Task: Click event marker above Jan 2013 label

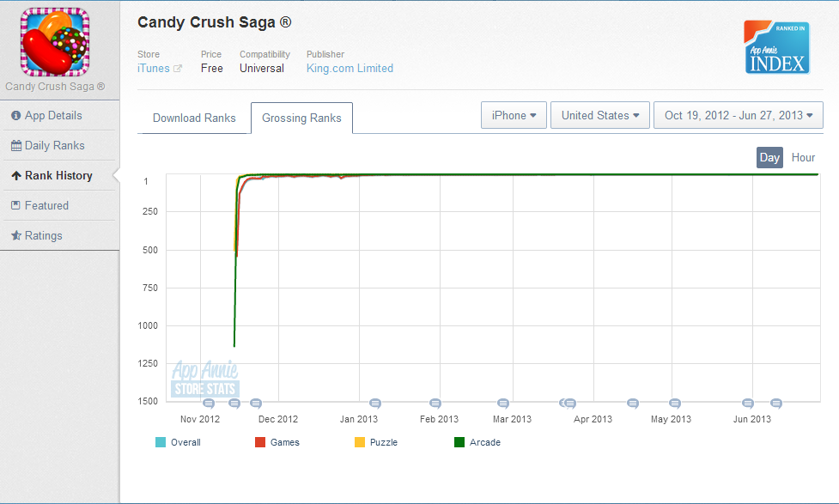Action: point(375,404)
